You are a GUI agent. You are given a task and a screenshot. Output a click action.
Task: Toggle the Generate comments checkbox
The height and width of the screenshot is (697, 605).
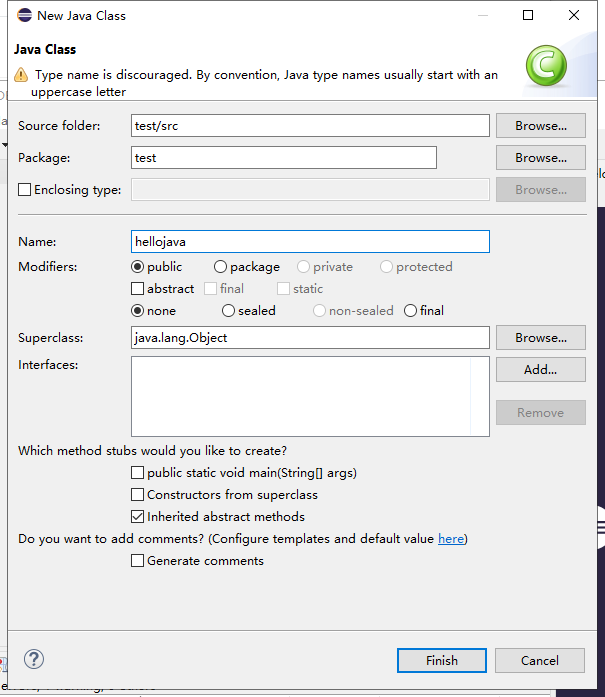(138, 561)
